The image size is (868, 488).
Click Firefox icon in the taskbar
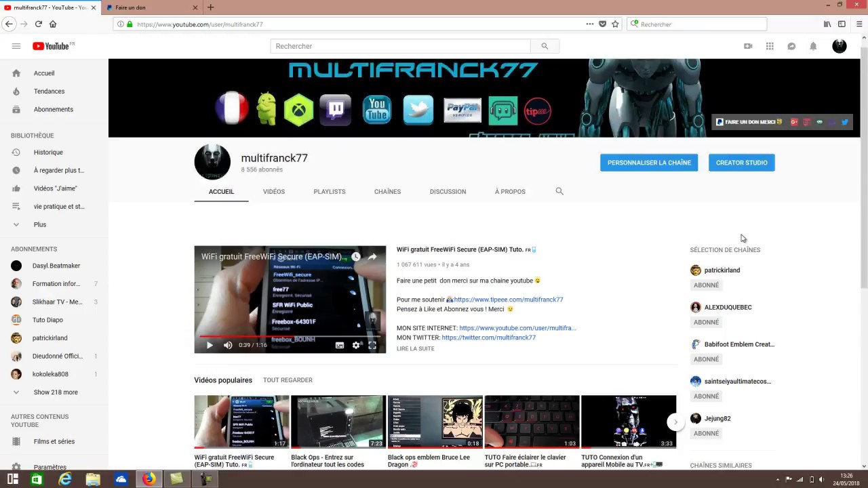click(149, 479)
